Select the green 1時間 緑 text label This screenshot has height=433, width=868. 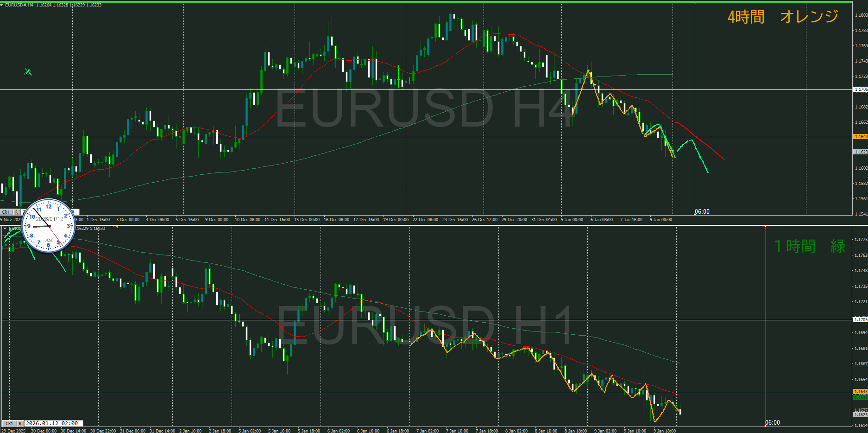pyautogui.click(x=810, y=246)
